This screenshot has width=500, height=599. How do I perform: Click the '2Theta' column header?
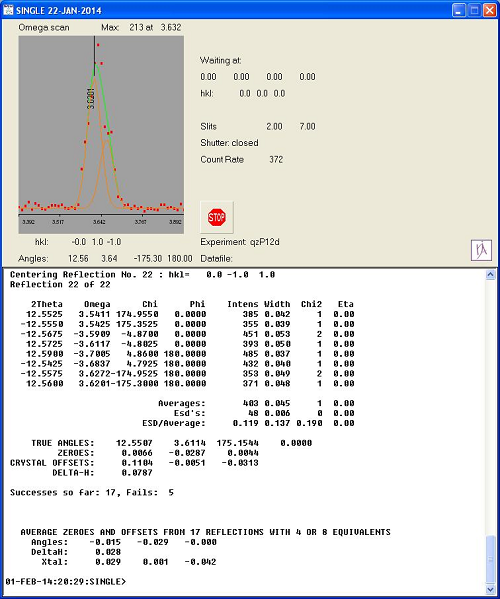(47, 304)
